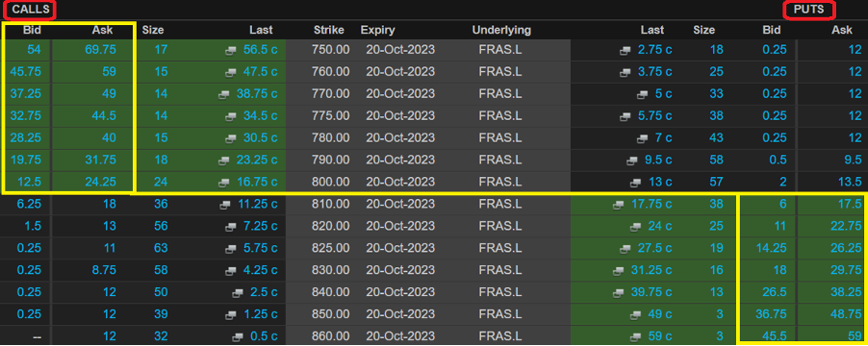Click the icon beside put last 2.75 c

pos(625,50)
